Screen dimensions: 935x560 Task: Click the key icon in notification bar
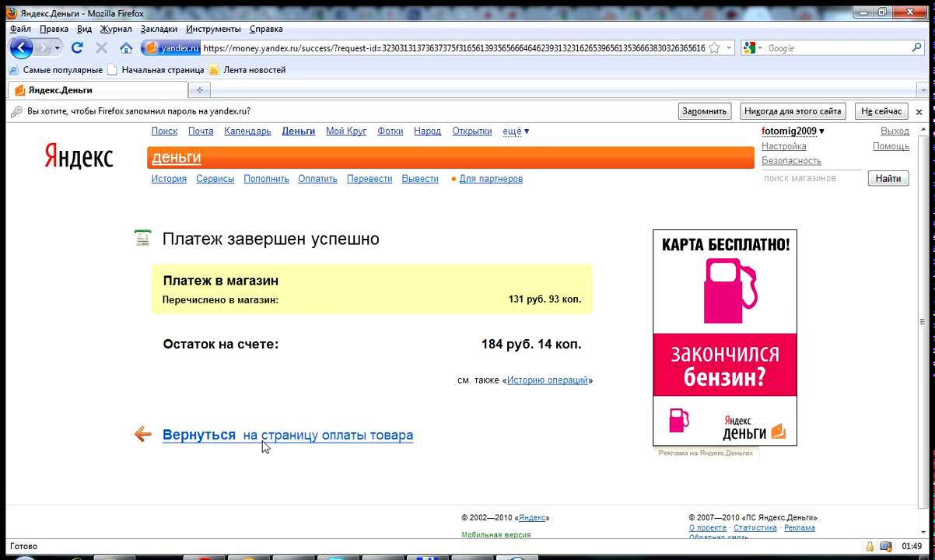click(16, 111)
